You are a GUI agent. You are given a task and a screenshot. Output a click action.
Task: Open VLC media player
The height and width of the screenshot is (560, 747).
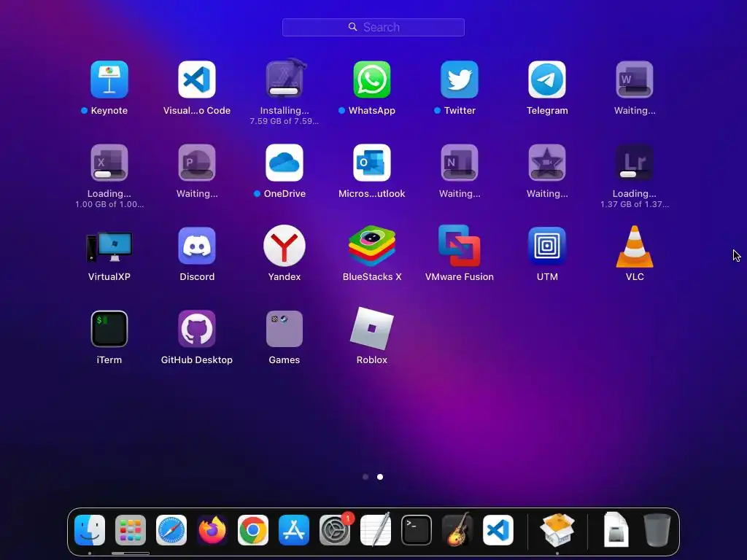[x=635, y=246]
